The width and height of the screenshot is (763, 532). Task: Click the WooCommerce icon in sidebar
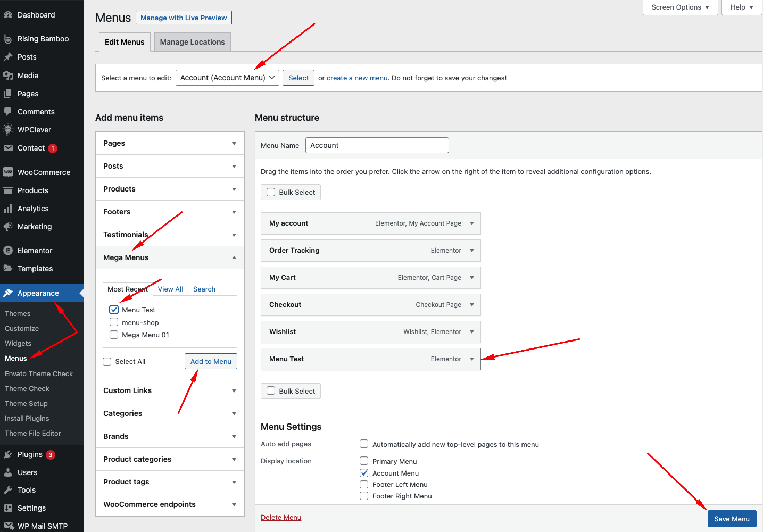click(x=8, y=172)
